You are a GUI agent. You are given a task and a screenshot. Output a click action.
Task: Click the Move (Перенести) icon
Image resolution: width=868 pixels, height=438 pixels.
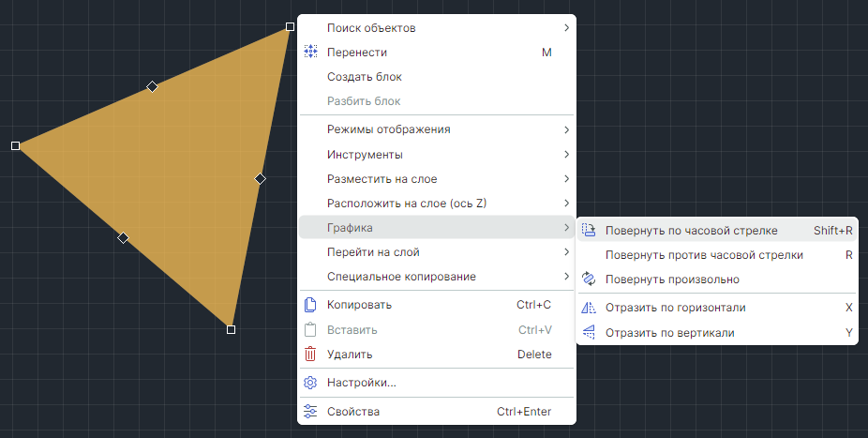coord(311,53)
